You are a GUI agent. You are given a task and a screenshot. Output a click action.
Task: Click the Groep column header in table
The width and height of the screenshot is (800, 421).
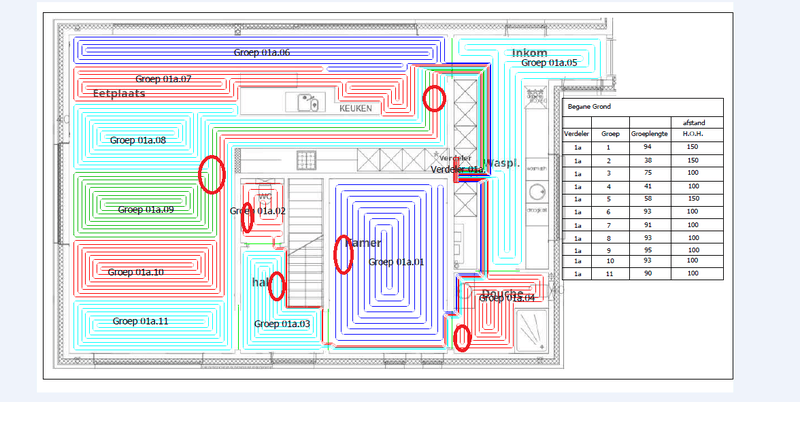tap(610, 134)
